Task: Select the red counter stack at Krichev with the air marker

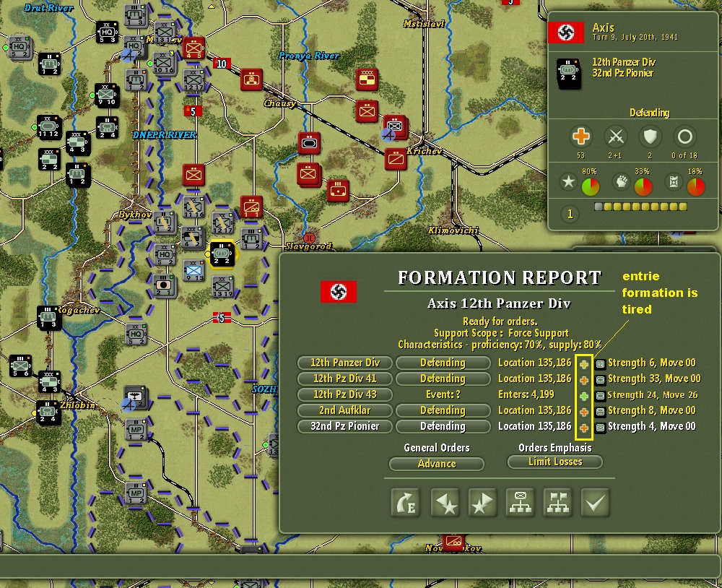Action: coord(396,126)
